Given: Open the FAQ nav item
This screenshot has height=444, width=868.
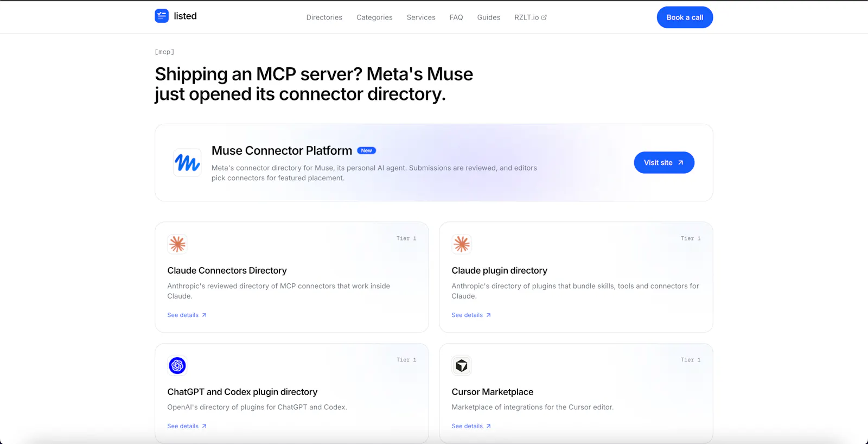Looking at the screenshot, I should (x=456, y=17).
